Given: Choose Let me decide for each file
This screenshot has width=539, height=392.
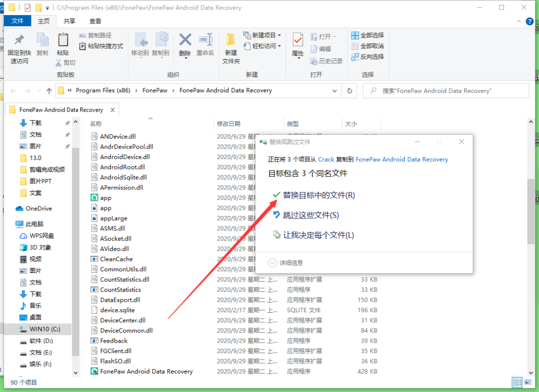Looking at the screenshot, I should click(313, 235).
